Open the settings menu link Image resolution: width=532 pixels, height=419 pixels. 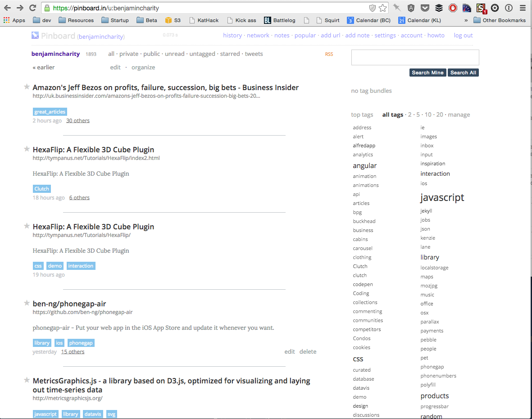coord(385,35)
